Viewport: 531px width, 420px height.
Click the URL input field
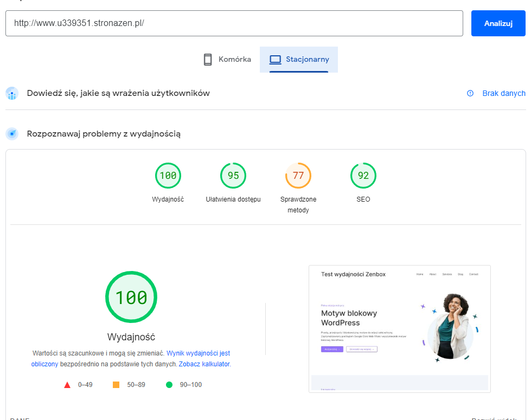click(234, 23)
